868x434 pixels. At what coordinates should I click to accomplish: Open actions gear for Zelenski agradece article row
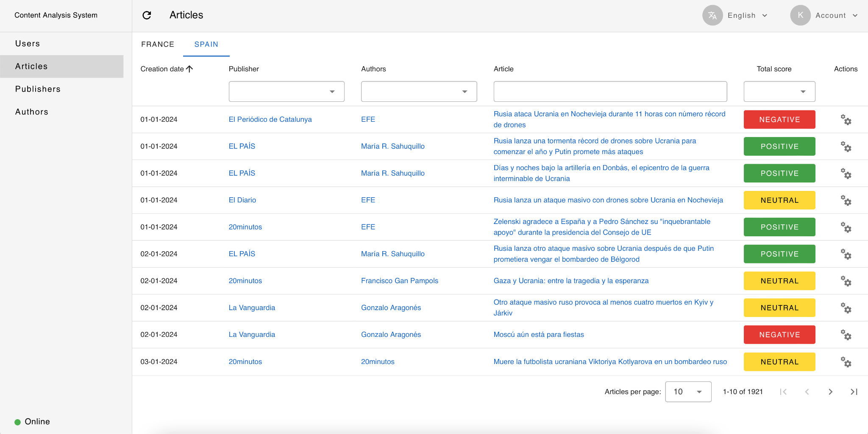846,227
